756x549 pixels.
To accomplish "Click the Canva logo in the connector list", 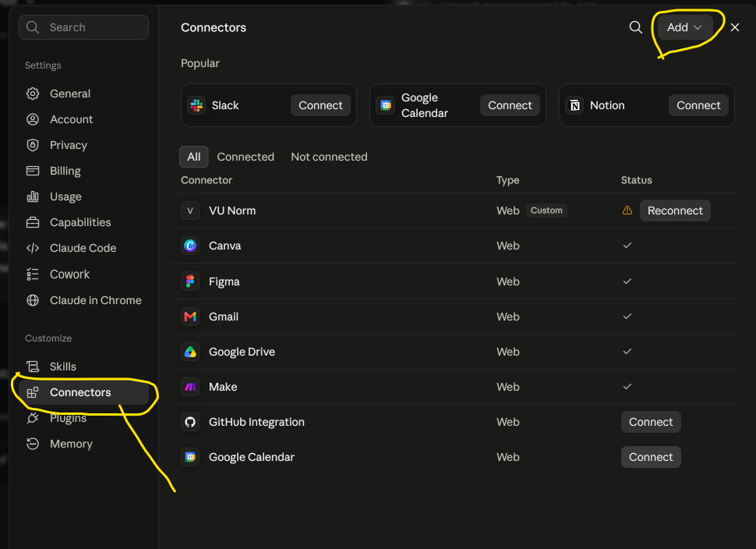I will pyautogui.click(x=190, y=246).
